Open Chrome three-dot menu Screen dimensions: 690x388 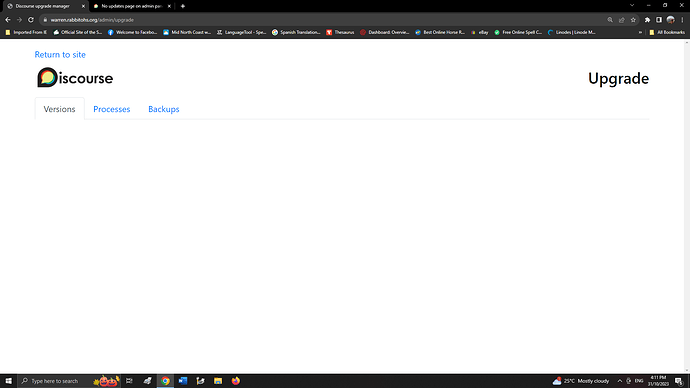[x=683, y=20]
